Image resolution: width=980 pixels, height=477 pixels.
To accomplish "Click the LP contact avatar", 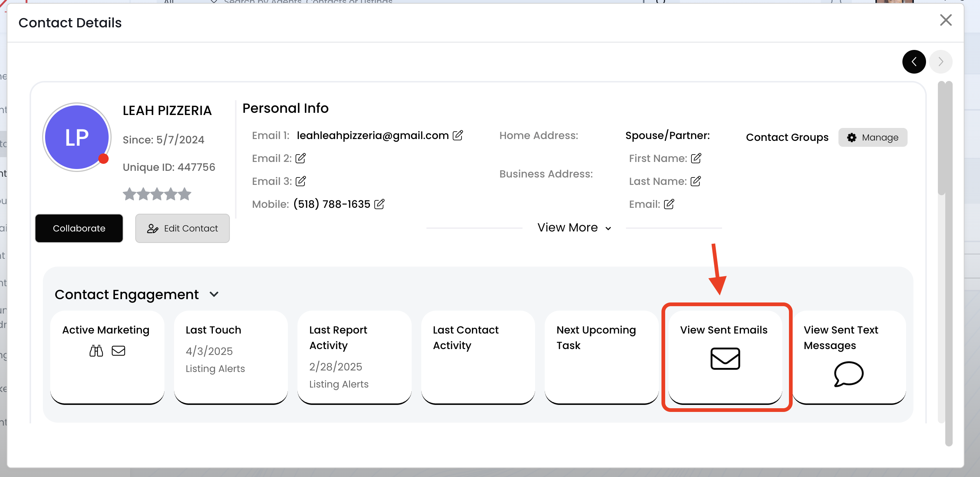I will pos(77,137).
